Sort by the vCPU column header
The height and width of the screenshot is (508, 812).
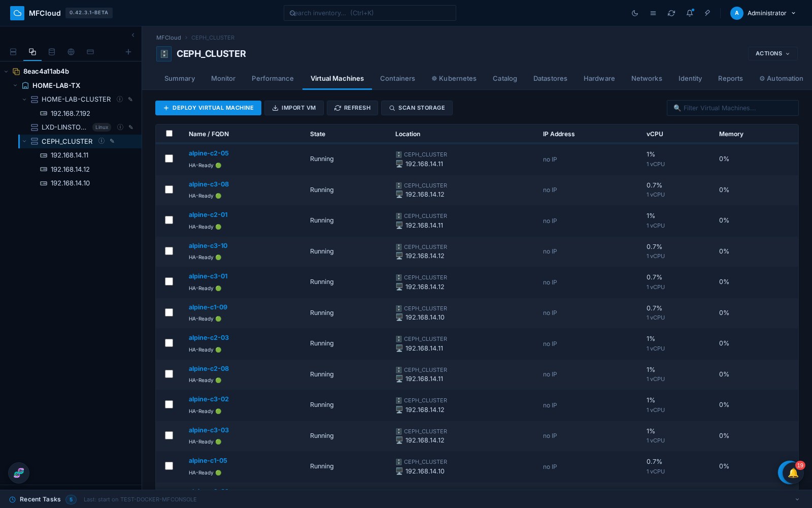pyautogui.click(x=655, y=134)
